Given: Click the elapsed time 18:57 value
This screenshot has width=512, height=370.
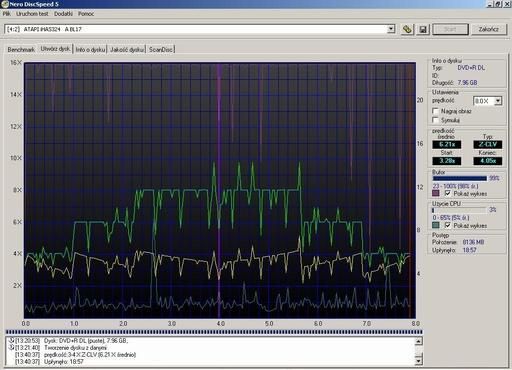Looking at the screenshot, I should point(469,250).
